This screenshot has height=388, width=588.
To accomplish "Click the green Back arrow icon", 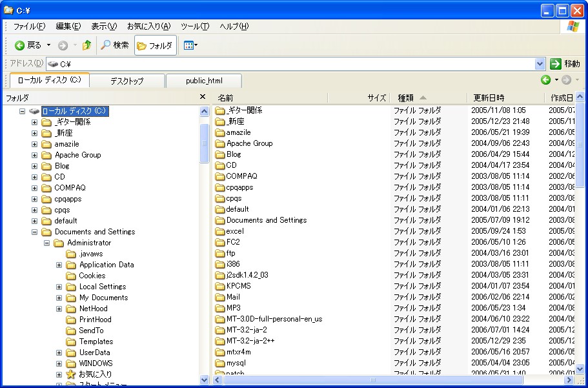I will tap(19, 45).
